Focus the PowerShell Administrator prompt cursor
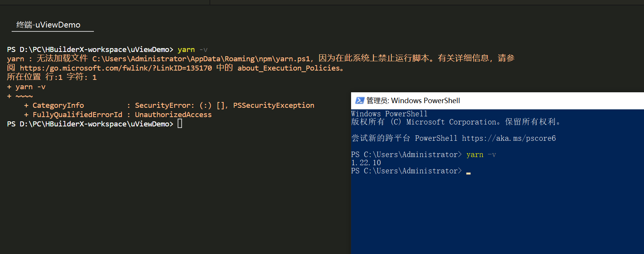 [x=468, y=173]
